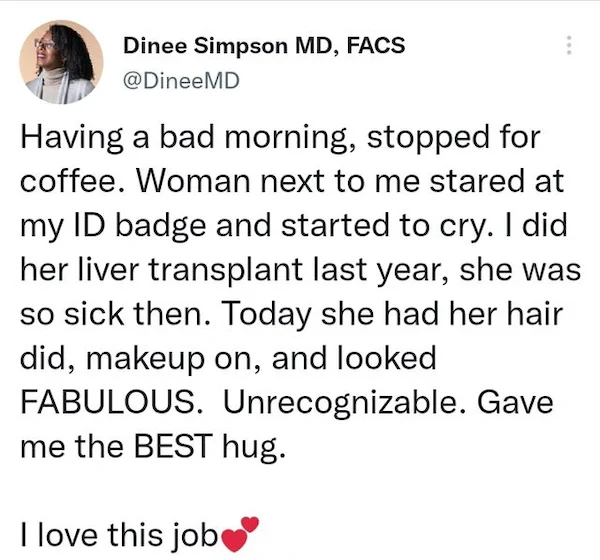Open the three-dot more options menu

pyautogui.click(x=569, y=45)
